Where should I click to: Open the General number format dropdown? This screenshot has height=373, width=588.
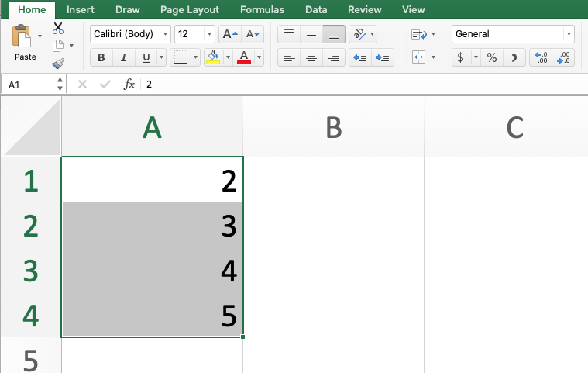click(569, 34)
